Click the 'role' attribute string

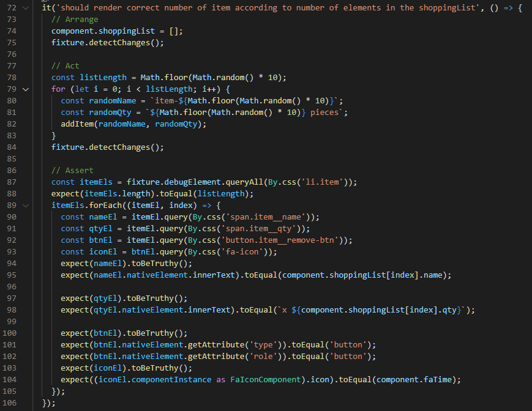(x=263, y=357)
